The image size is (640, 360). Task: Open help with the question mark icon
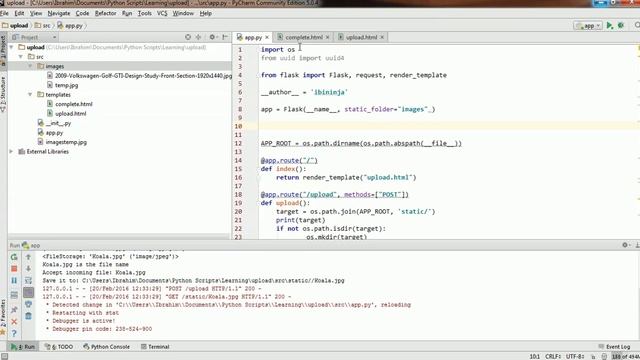tap(14, 333)
